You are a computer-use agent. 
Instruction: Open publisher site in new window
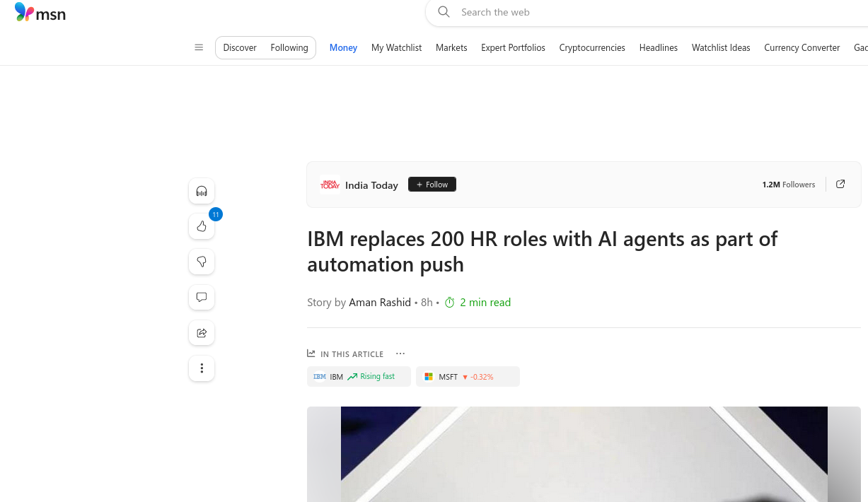point(840,184)
